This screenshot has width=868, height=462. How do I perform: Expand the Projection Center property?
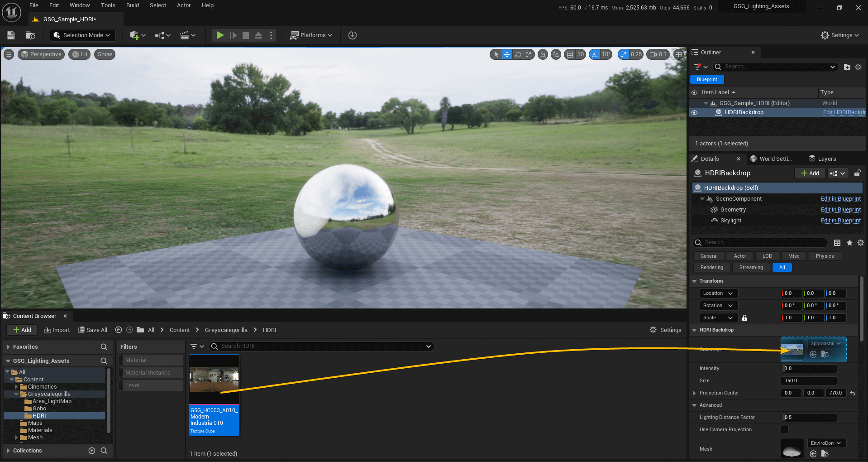coord(694,393)
